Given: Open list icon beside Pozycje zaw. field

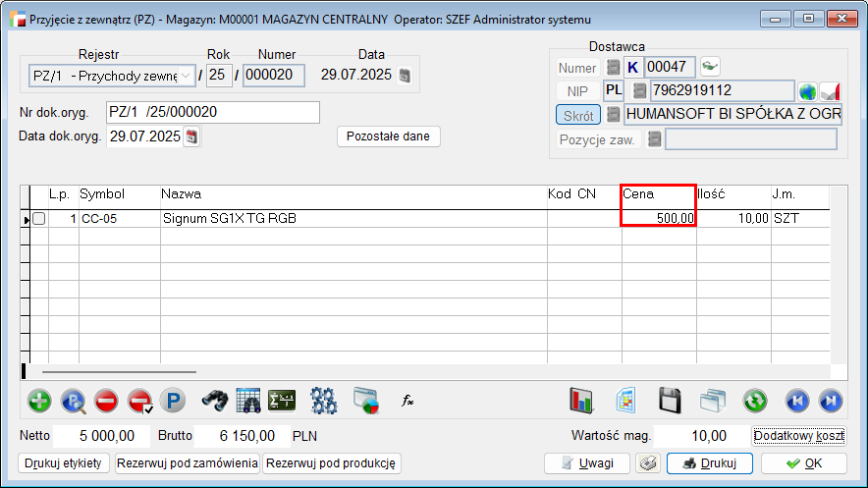Looking at the screenshot, I should (x=654, y=139).
